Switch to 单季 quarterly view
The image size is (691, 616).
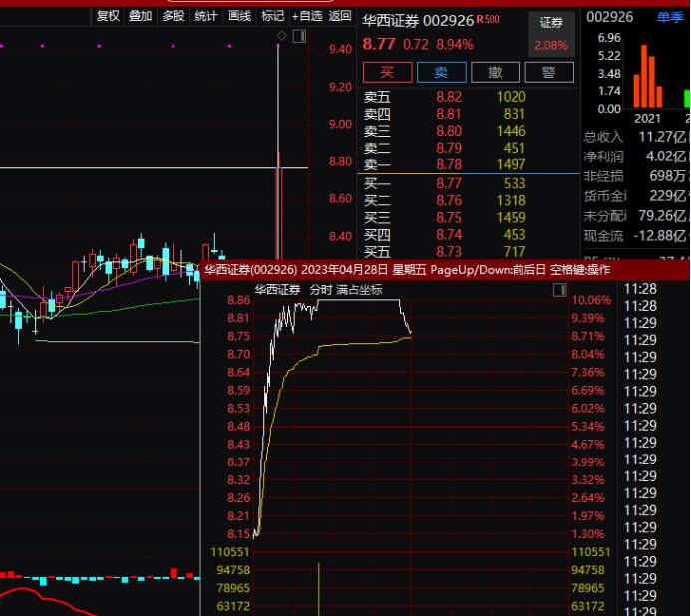[x=670, y=17]
